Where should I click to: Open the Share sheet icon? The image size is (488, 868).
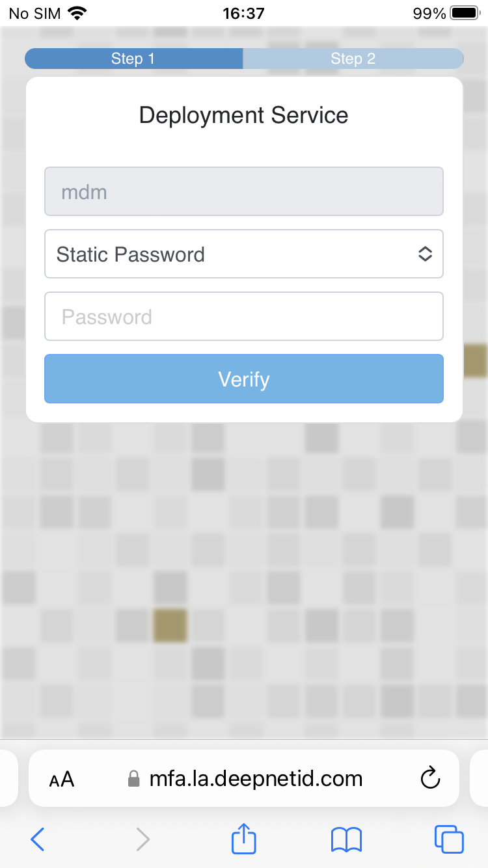coord(244,838)
